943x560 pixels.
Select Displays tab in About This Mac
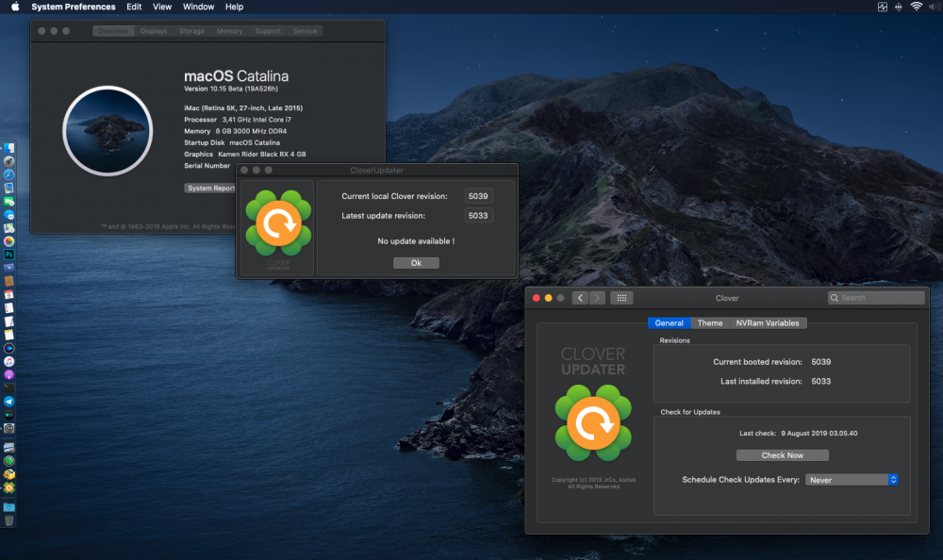pos(154,31)
